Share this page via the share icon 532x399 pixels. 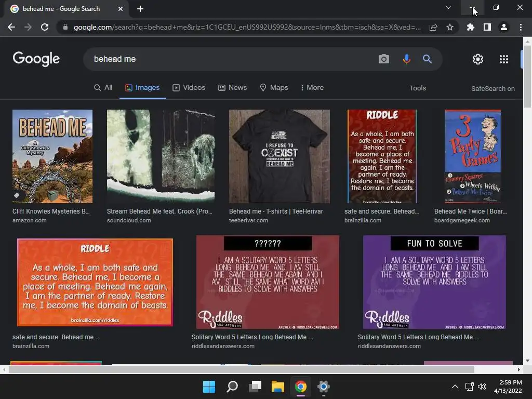click(433, 27)
